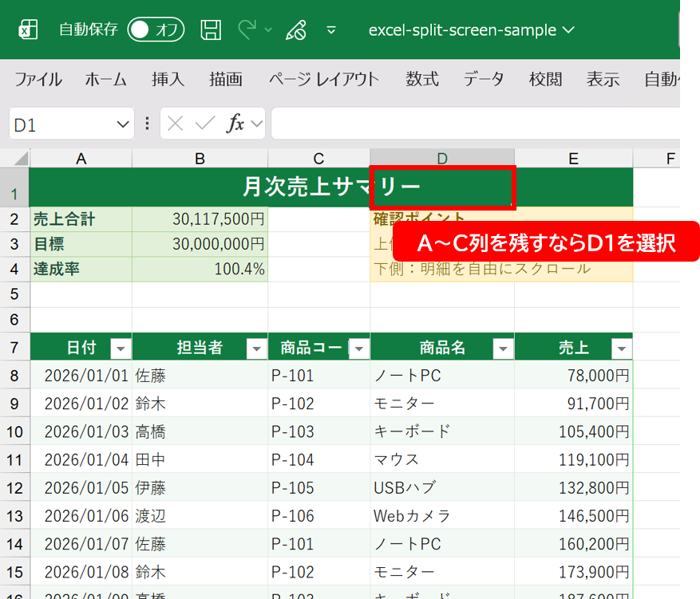Select the 173,900円 sales cell
700x599 pixels.
click(574, 572)
